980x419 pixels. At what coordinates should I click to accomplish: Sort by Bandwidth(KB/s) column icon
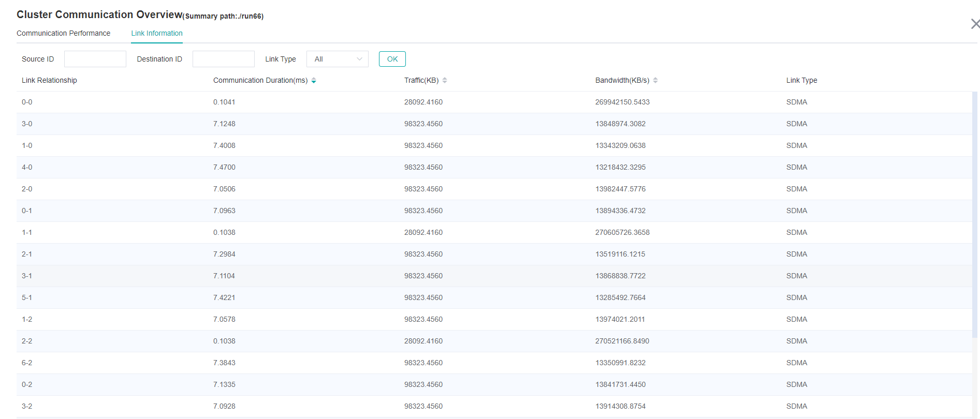pyautogui.click(x=655, y=81)
